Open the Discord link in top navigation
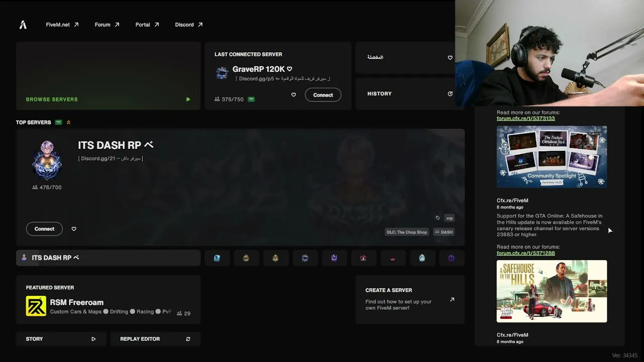 coord(189,25)
